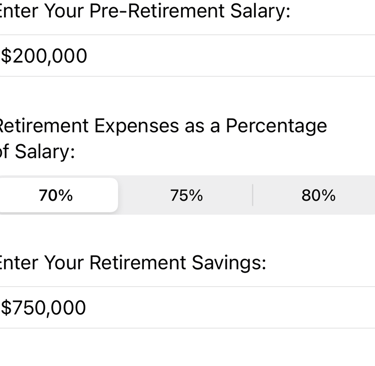Image resolution: width=375 pixels, height=366 pixels.
Task: Tap the highlighted white 70% pill
Action: (x=57, y=195)
